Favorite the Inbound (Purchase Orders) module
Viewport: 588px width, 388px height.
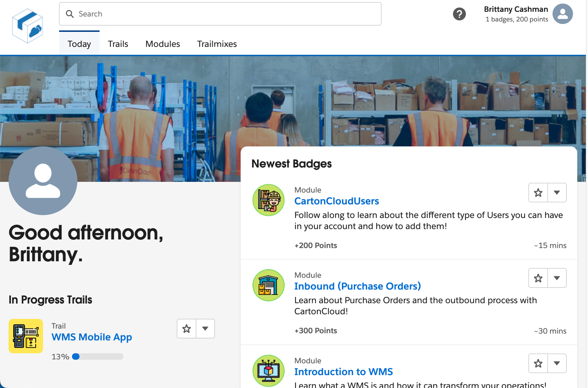tap(538, 278)
